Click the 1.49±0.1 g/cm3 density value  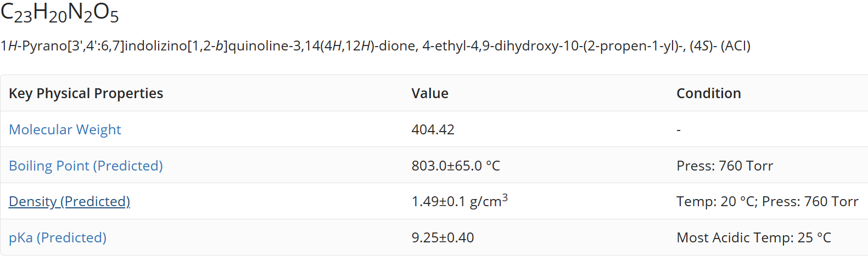click(460, 201)
